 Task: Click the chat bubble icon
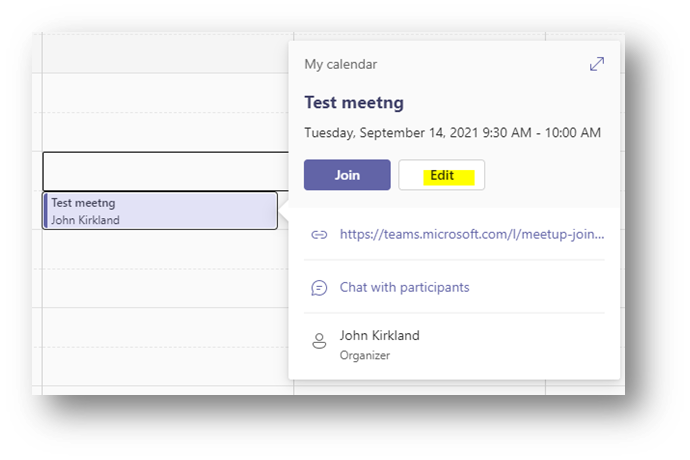[x=319, y=288]
